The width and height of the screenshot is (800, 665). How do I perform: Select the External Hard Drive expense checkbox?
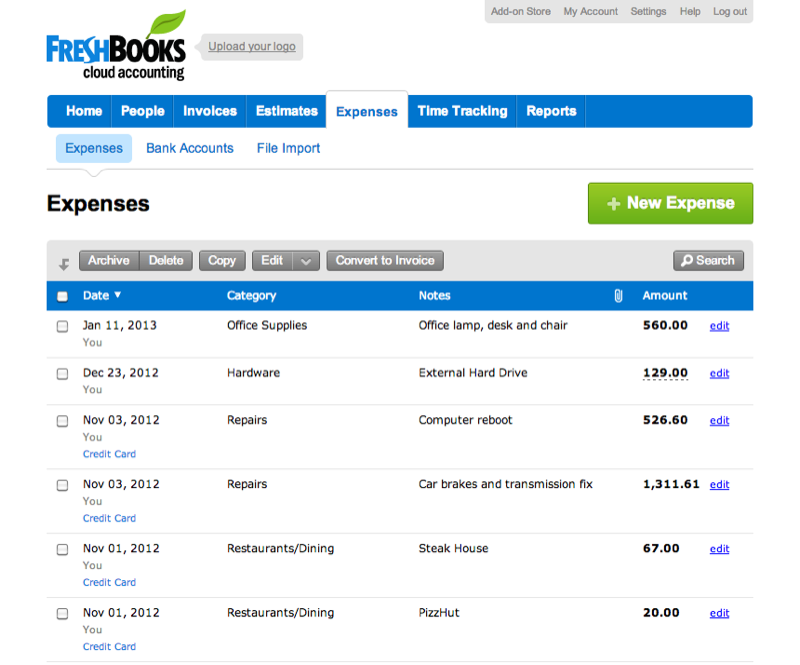pos(62,372)
